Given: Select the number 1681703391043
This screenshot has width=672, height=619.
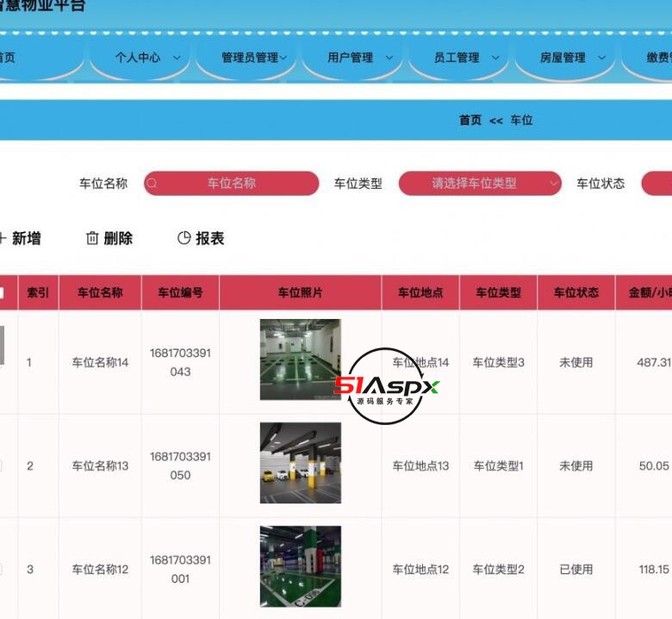Looking at the screenshot, I should click(x=180, y=362).
